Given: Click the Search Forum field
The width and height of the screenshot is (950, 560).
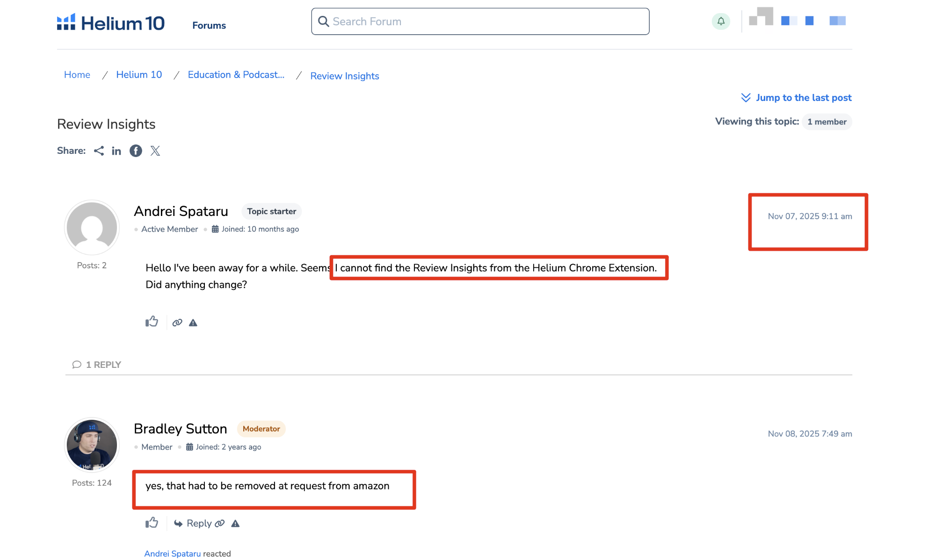Looking at the screenshot, I should tap(480, 22).
